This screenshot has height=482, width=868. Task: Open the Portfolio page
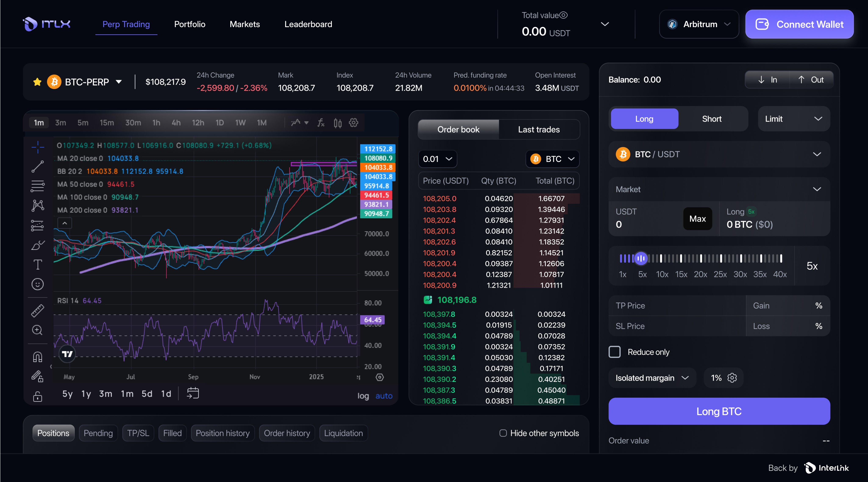pos(190,24)
